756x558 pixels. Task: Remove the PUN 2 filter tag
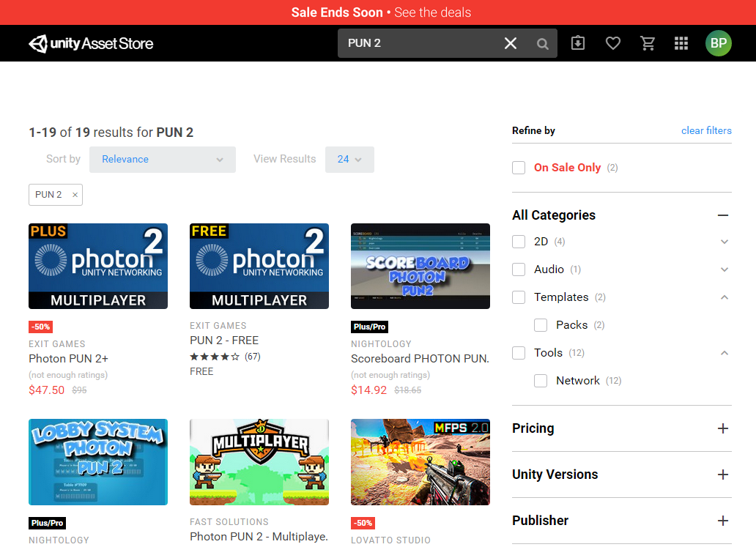(75, 195)
